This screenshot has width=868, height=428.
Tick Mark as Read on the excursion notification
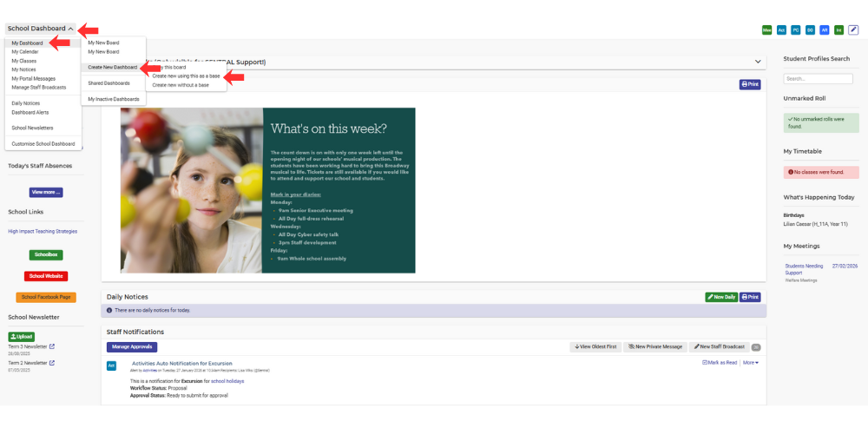[x=720, y=362]
